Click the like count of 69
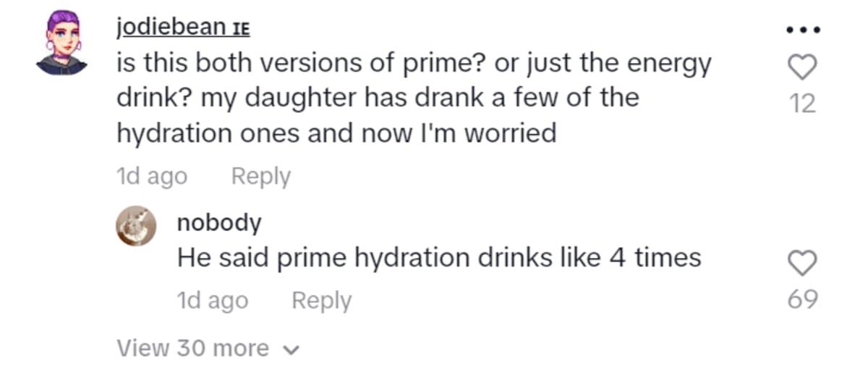This screenshot has height=373, width=868. (801, 298)
